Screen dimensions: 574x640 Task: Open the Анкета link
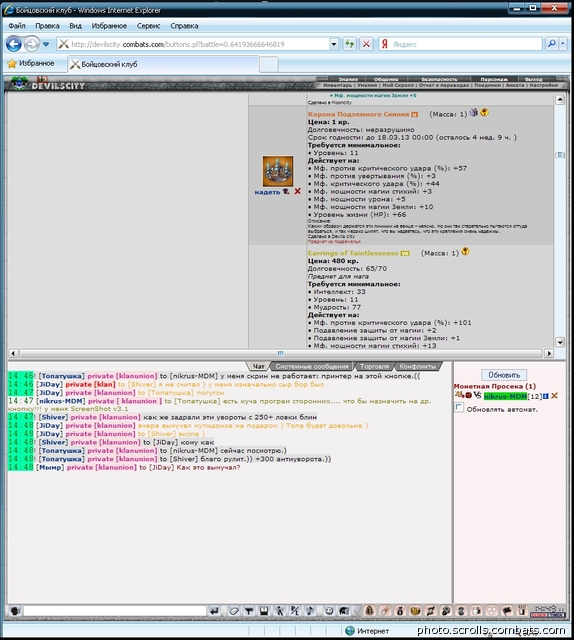[515, 85]
